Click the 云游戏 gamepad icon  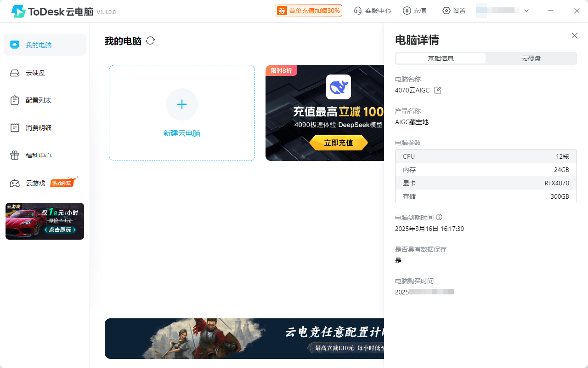[x=15, y=183]
